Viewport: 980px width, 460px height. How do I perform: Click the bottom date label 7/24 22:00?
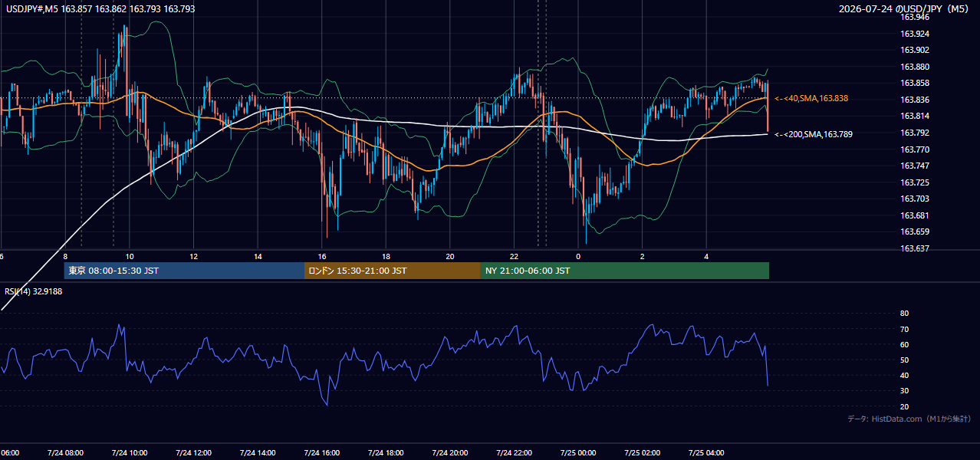point(514,452)
